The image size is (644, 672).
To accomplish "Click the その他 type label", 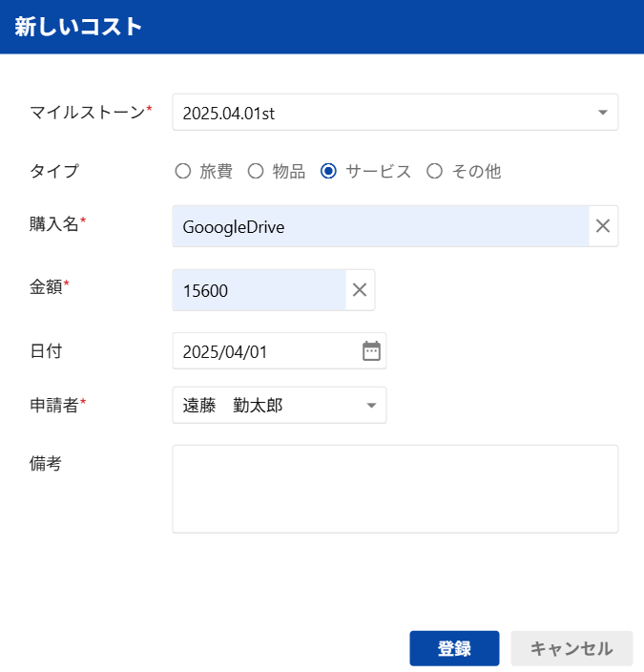I will click(476, 171).
